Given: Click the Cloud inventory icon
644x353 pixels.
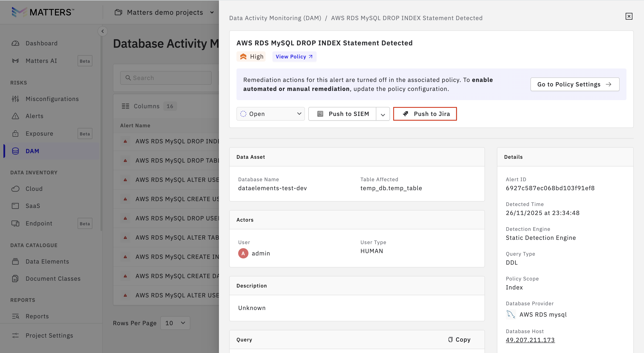Looking at the screenshot, I should point(15,189).
